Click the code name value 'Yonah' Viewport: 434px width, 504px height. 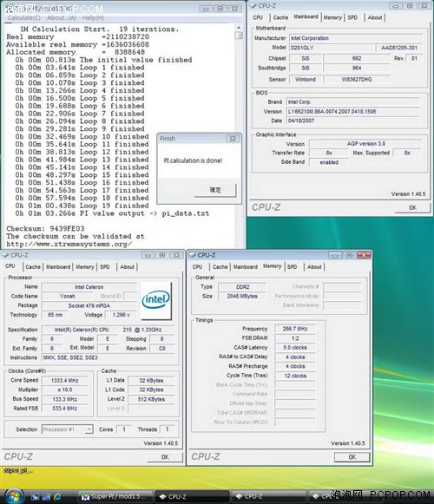point(67,296)
